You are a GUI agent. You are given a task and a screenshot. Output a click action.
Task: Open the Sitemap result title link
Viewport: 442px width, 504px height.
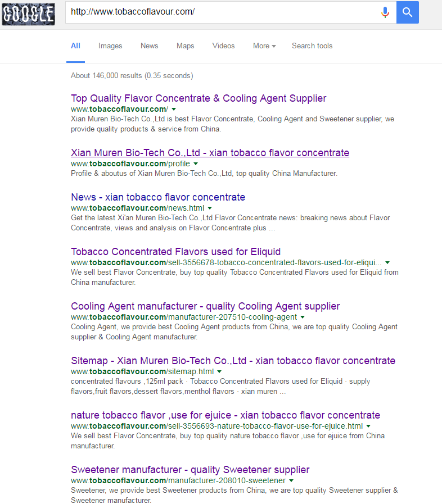tap(233, 361)
